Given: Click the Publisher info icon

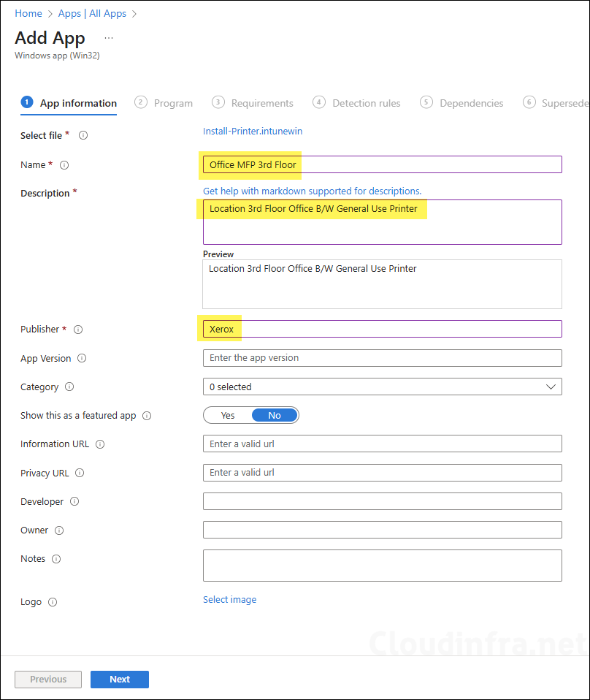Looking at the screenshot, I should [80, 329].
